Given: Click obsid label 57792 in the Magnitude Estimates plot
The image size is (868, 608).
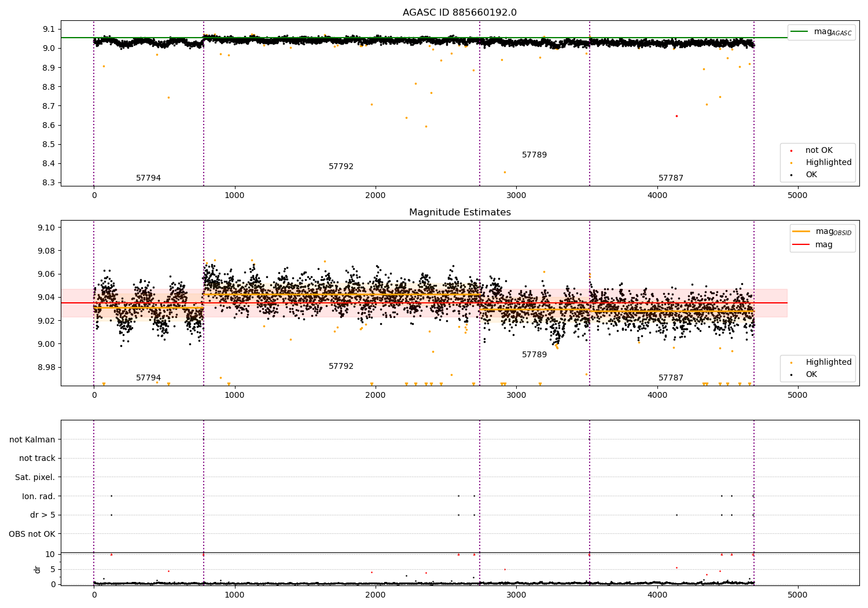Looking at the screenshot, I should click(341, 367).
